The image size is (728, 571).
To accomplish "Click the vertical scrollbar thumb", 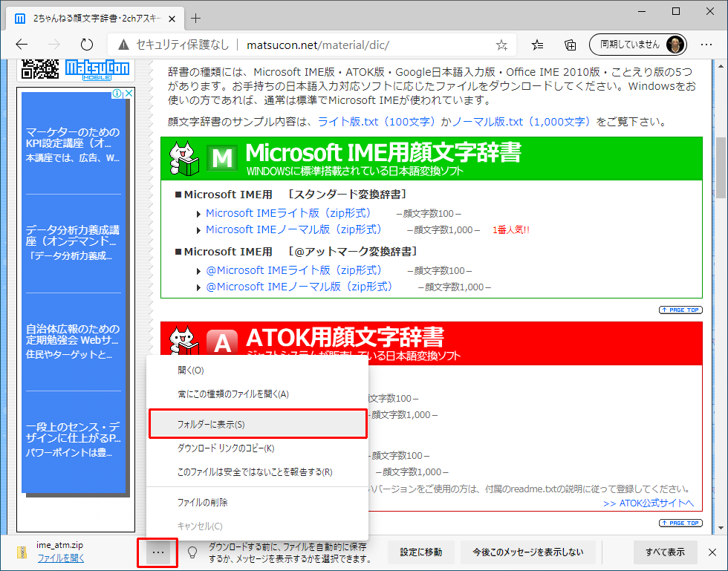I will coord(721,167).
